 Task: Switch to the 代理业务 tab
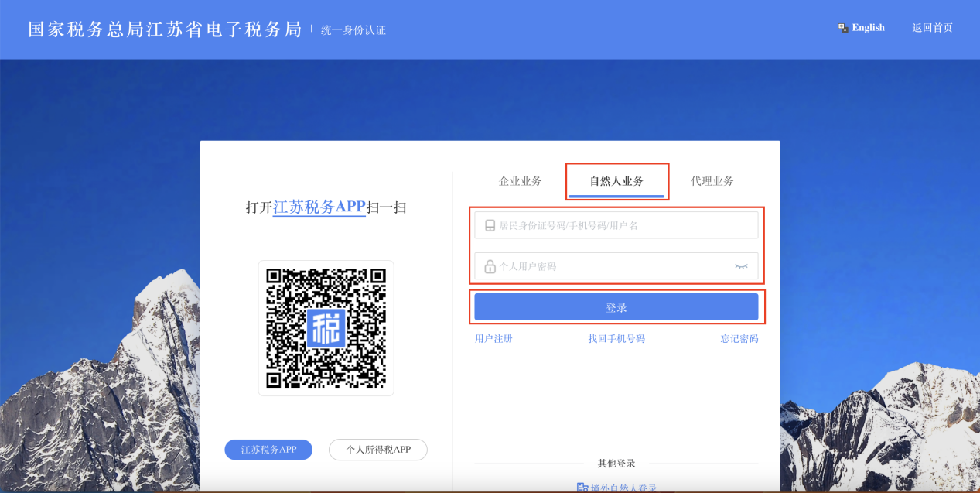(712, 181)
